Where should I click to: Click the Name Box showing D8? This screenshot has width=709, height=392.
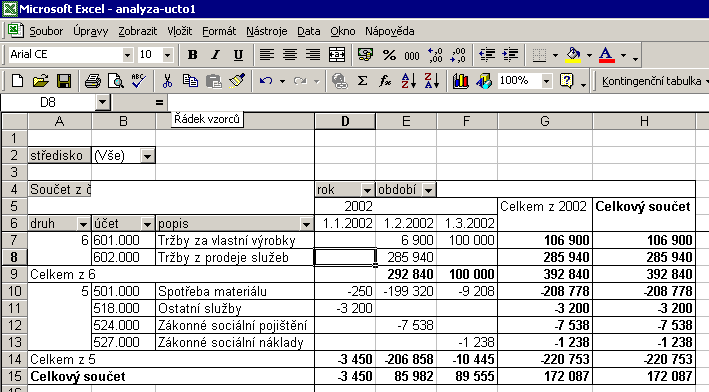48,103
